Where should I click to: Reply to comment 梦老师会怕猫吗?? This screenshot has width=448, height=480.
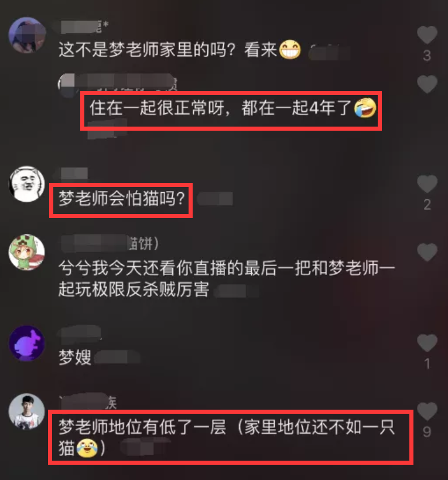[x=122, y=199]
